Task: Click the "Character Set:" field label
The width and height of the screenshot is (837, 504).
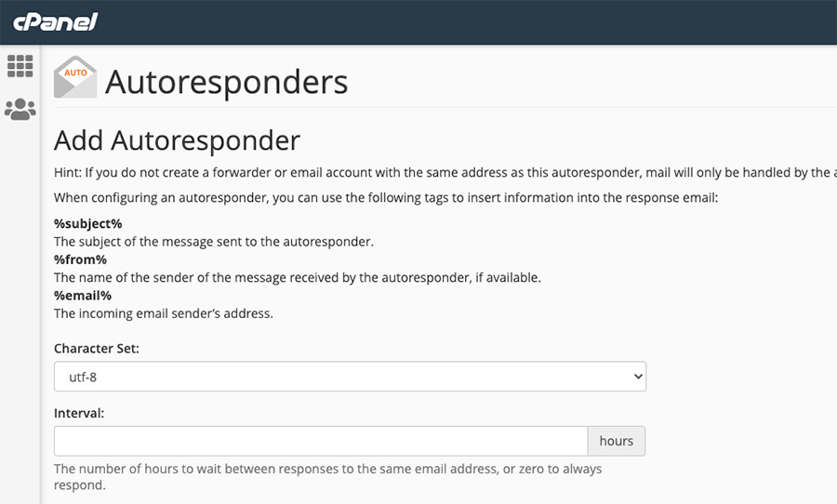Action: 96,349
